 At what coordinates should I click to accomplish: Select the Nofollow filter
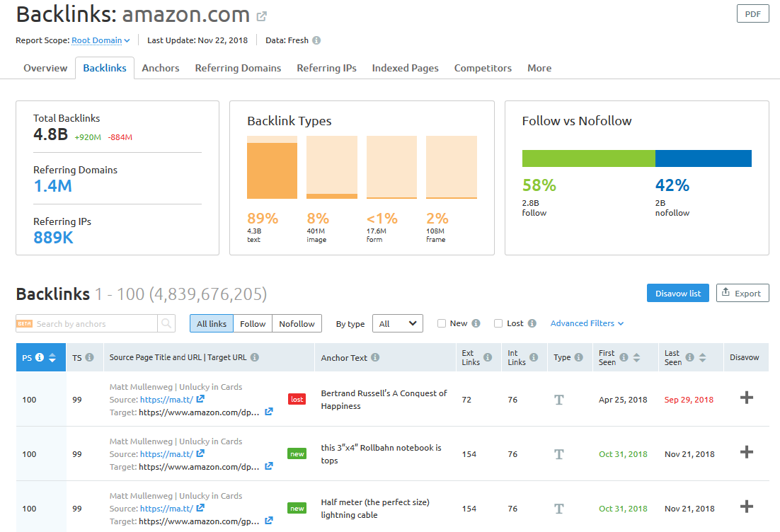(x=297, y=324)
